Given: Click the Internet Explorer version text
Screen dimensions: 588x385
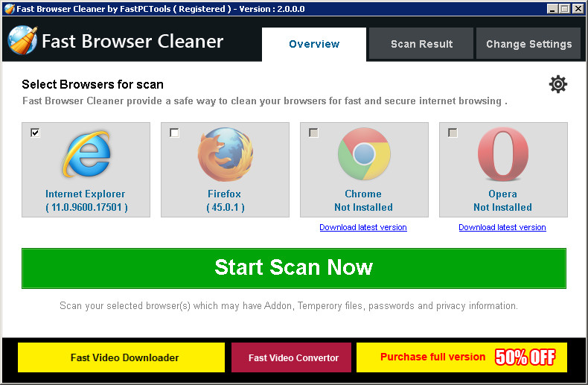Looking at the screenshot, I should point(86,207).
